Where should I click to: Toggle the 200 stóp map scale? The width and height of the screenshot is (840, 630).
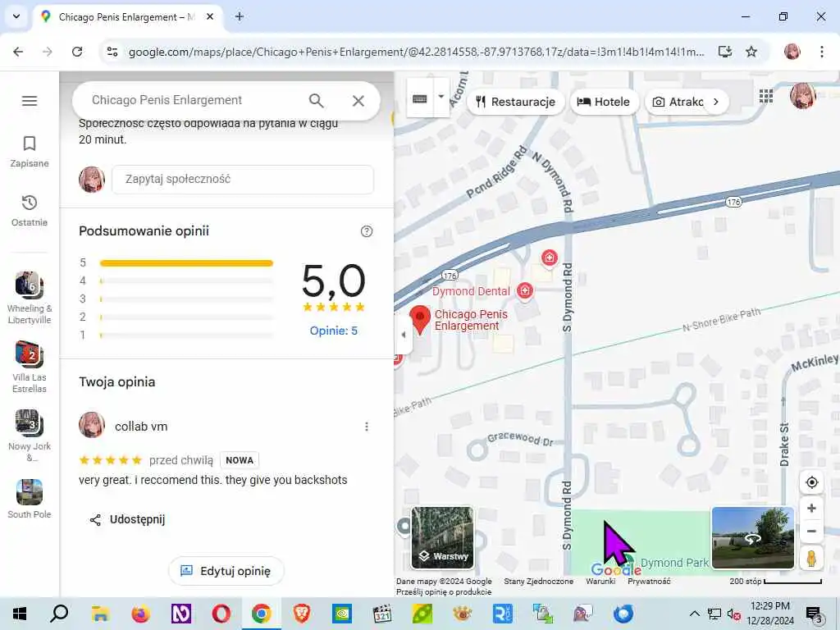775,582
